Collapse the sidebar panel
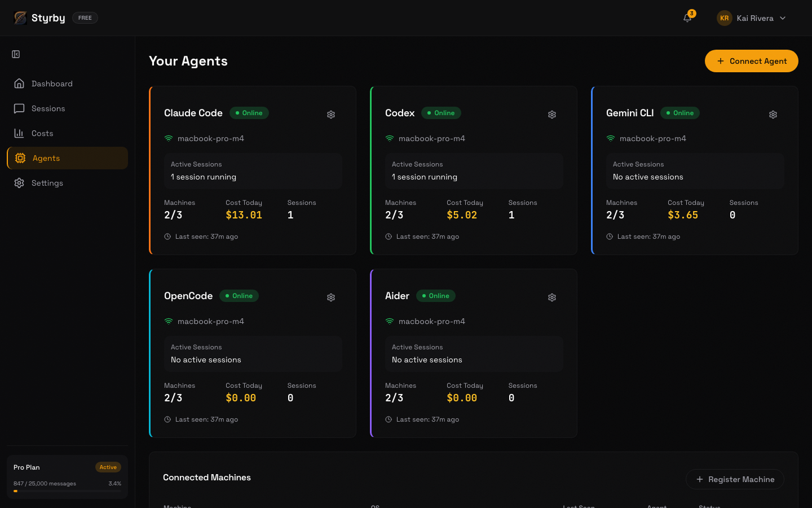Viewport: 812px width, 508px height. click(x=16, y=54)
